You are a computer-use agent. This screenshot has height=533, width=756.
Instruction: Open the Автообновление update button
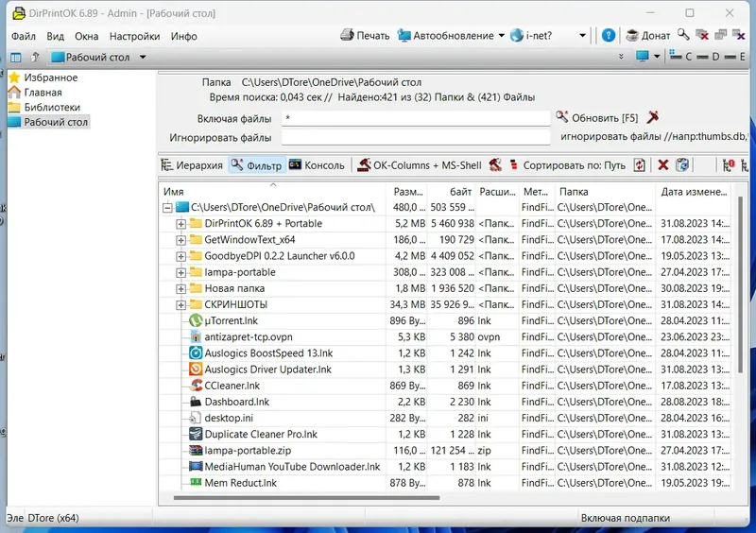coord(445,36)
